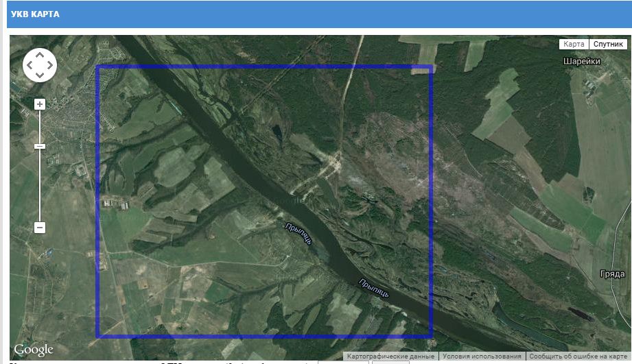The height and width of the screenshot is (364, 632).
Task: Open the Google logo link
Action: coord(33,350)
